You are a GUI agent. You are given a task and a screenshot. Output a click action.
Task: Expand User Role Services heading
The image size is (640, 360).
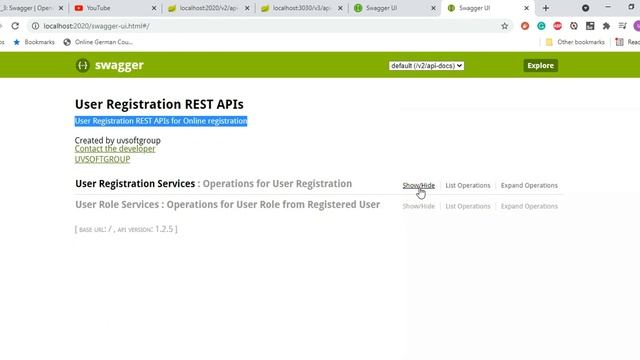[117, 204]
